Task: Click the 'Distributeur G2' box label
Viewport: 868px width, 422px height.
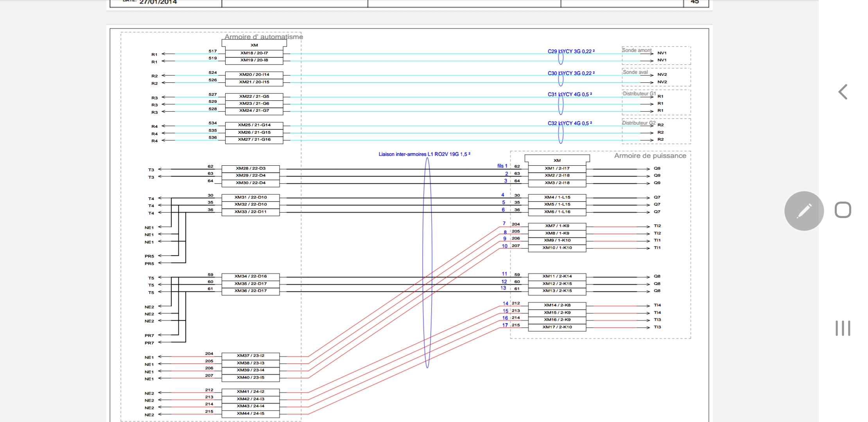Action: tap(638, 123)
